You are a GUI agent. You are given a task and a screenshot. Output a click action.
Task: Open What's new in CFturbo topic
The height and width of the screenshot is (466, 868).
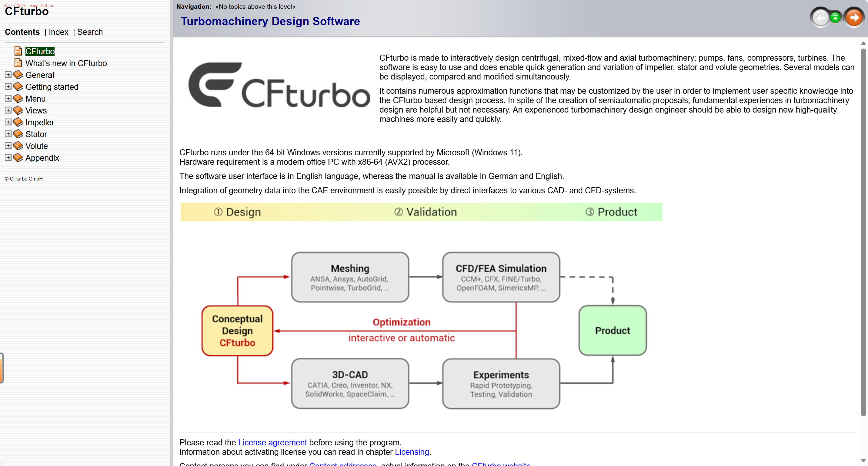point(66,63)
